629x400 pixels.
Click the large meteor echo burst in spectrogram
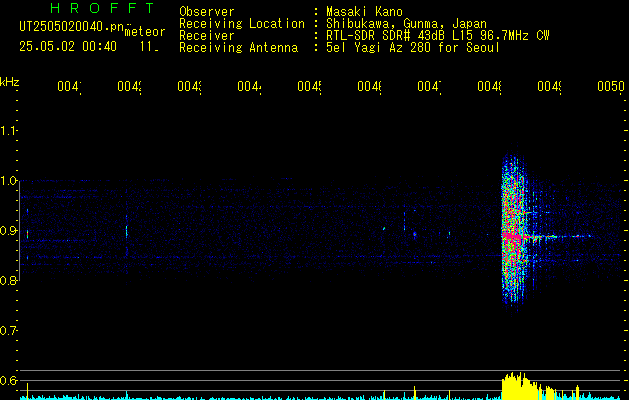click(514, 229)
